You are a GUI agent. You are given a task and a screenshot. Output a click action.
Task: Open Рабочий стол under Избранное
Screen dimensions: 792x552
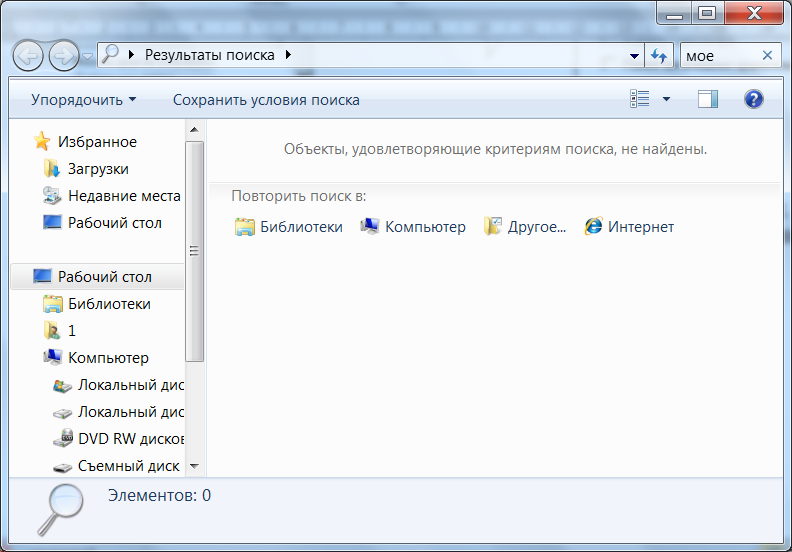pyautogui.click(x=115, y=223)
